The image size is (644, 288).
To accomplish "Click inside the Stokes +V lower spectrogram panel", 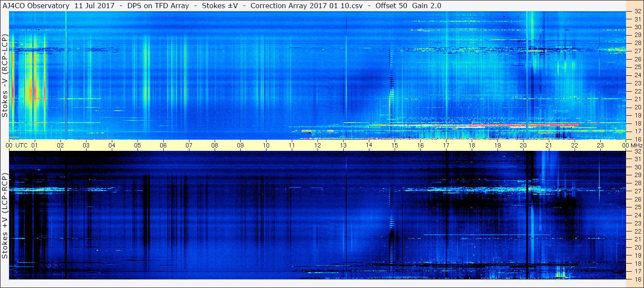I will pyautogui.click(x=318, y=215).
